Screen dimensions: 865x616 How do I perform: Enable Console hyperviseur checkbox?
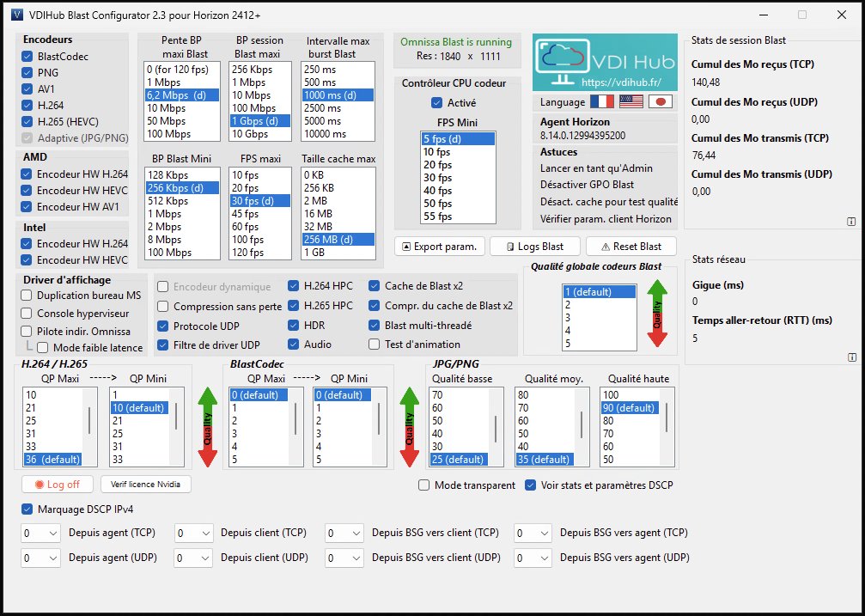[x=26, y=314]
